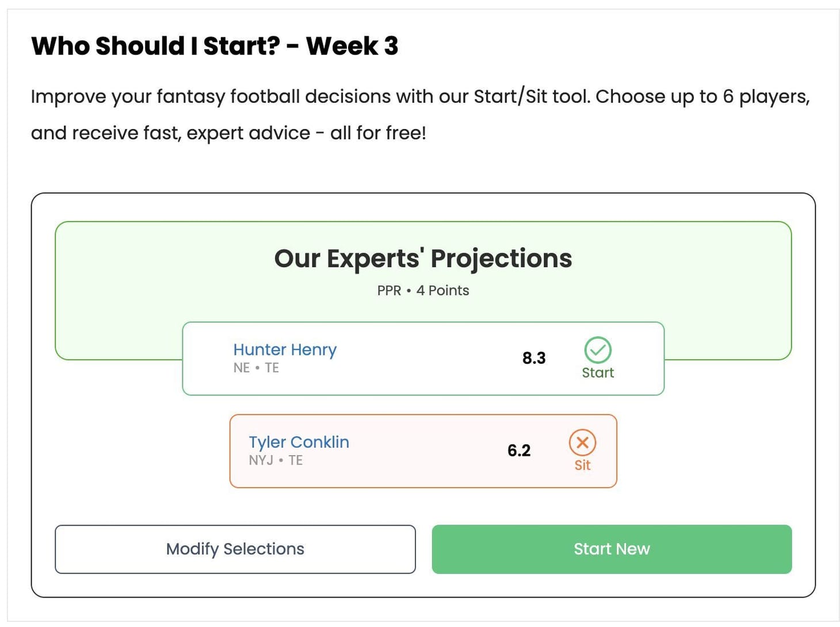Click the 8.3 projection score

pyautogui.click(x=534, y=358)
